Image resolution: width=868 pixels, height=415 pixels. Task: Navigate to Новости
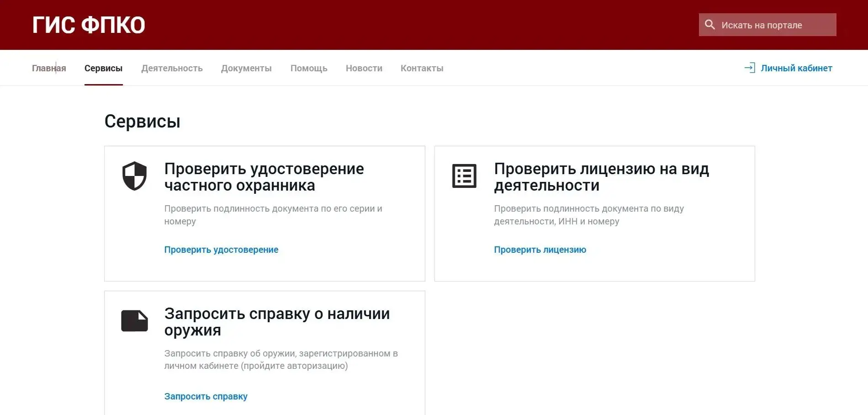(364, 68)
